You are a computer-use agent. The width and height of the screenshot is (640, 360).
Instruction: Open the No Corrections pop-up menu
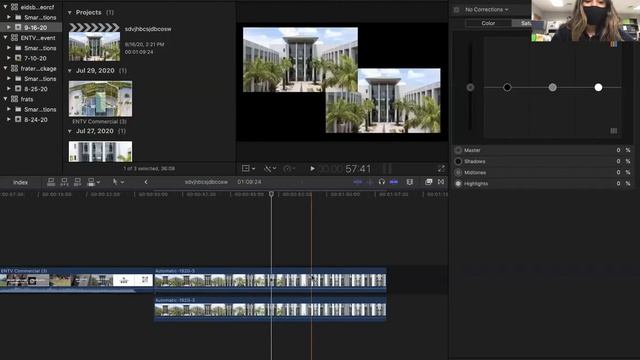click(487, 9)
